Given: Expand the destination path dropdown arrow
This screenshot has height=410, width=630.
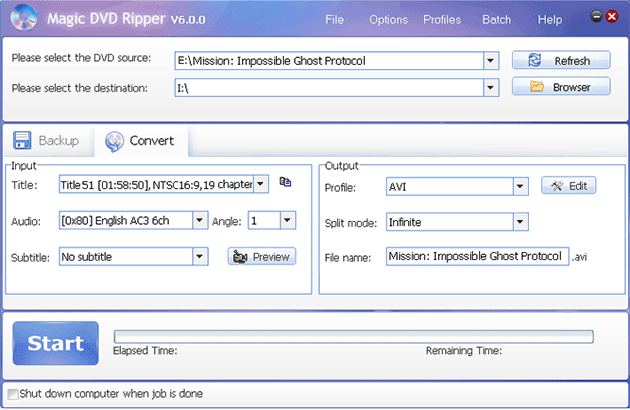Looking at the screenshot, I should point(491,88).
